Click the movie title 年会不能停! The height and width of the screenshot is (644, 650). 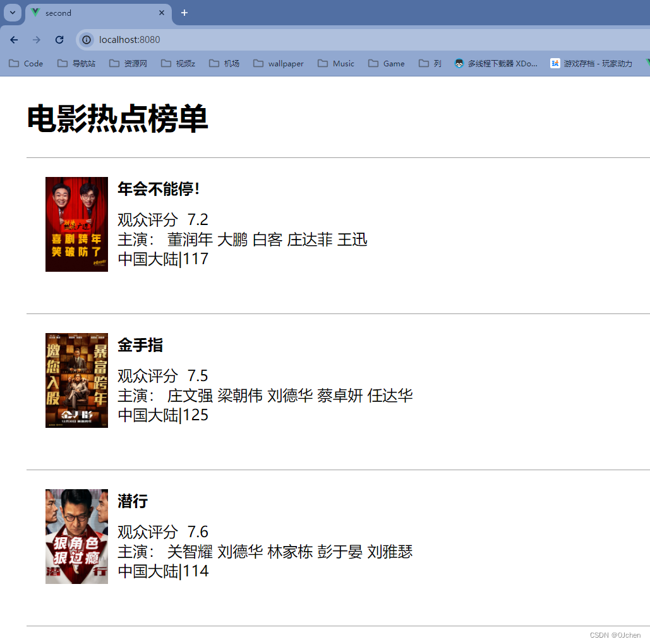[x=159, y=189]
